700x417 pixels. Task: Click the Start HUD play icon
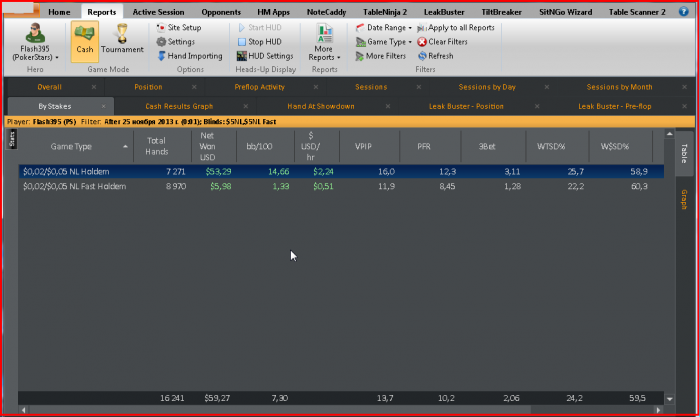pyautogui.click(x=242, y=28)
